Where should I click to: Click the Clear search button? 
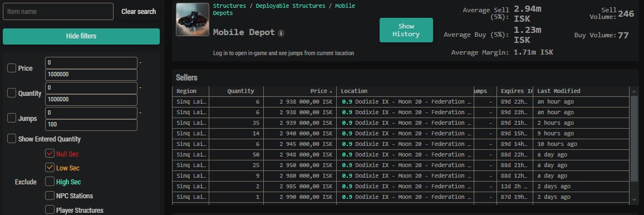coord(139,12)
